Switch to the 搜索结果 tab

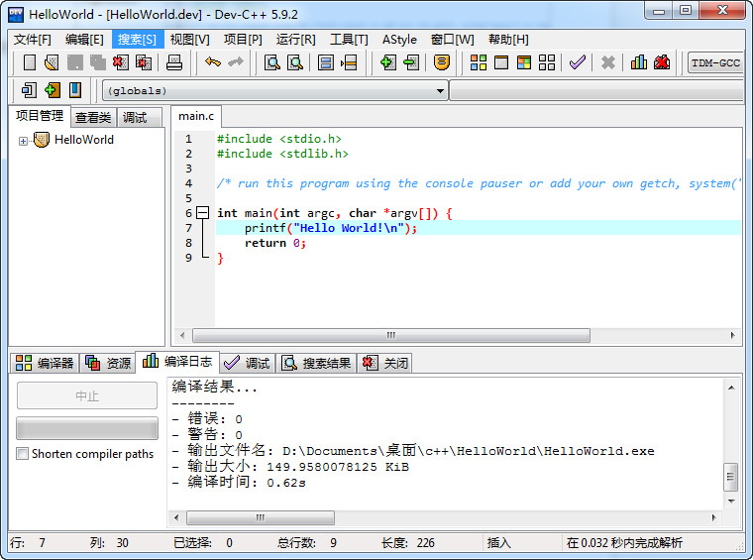coord(317,363)
